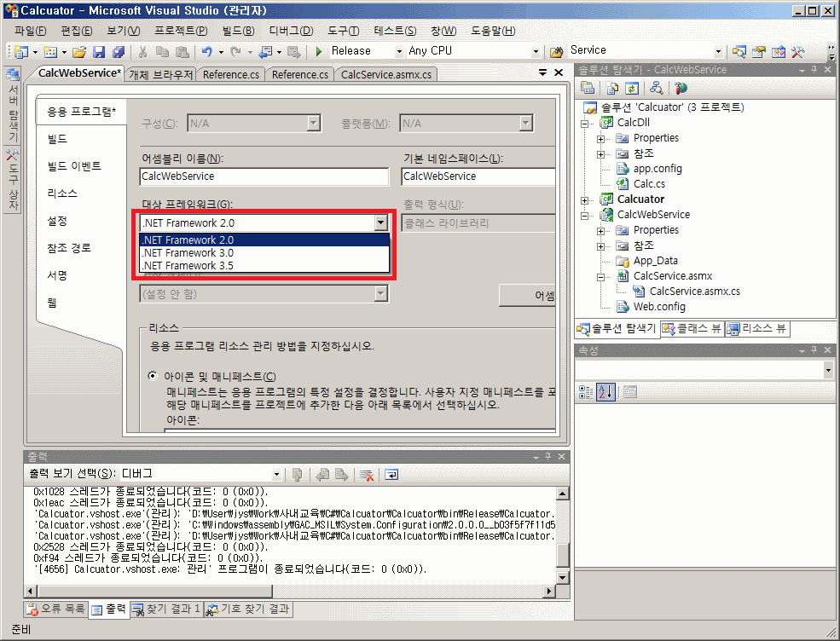Toggle Categorized view in the Properties panel

pos(586,392)
